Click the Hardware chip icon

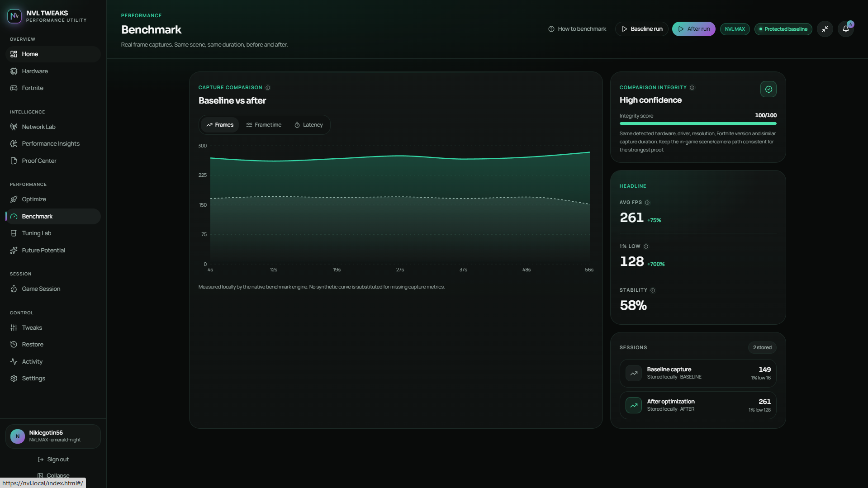point(14,71)
